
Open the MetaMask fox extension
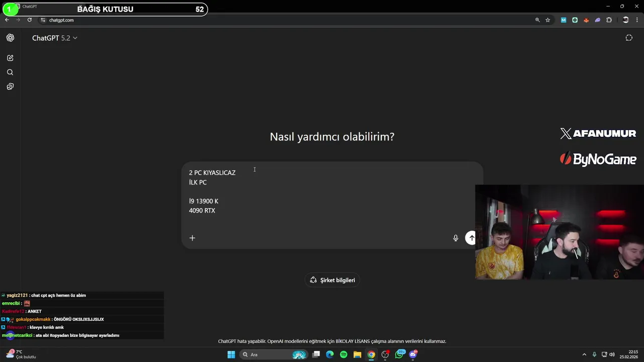586,20
